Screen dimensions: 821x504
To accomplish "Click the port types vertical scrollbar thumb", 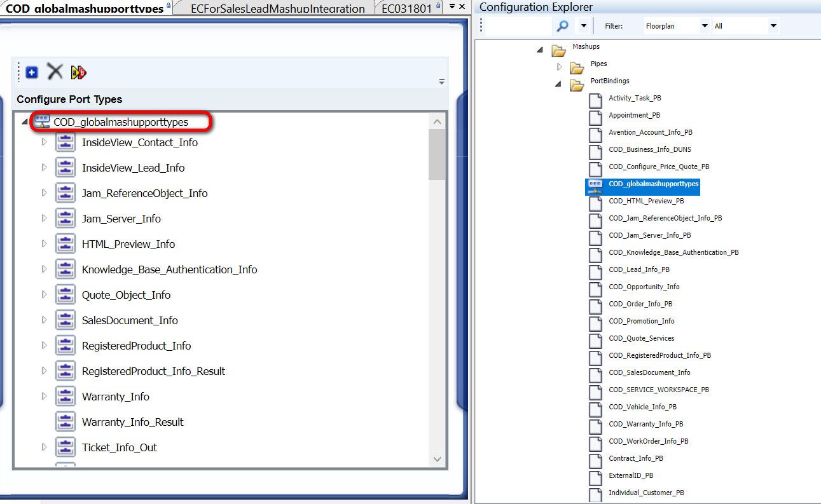I will [437, 154].
